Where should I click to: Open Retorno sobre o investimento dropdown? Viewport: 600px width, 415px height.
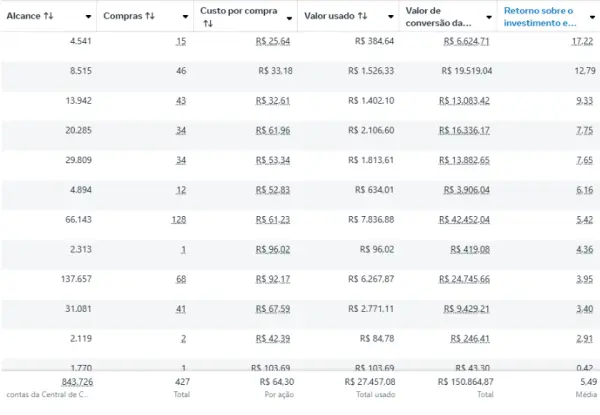tap(592, 17)
